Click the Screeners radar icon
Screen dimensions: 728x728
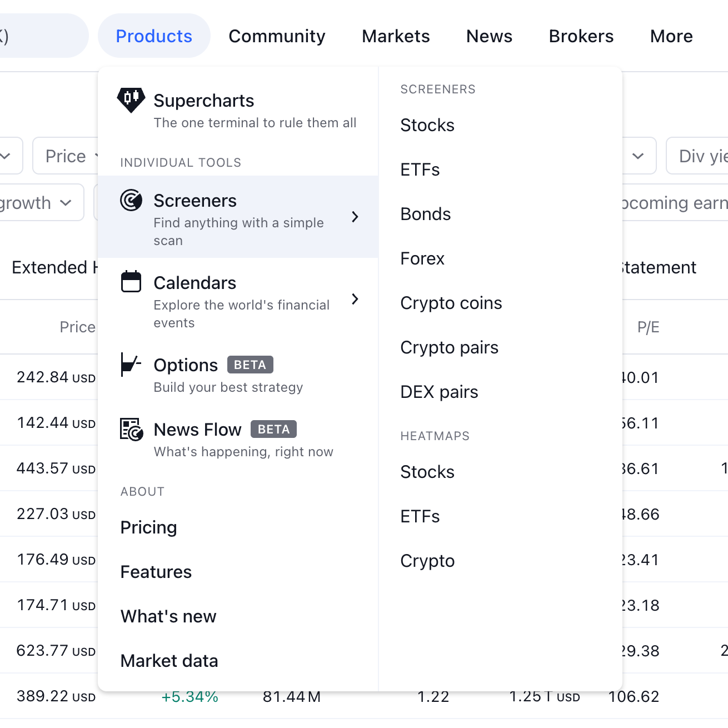(x=131, y=200)
